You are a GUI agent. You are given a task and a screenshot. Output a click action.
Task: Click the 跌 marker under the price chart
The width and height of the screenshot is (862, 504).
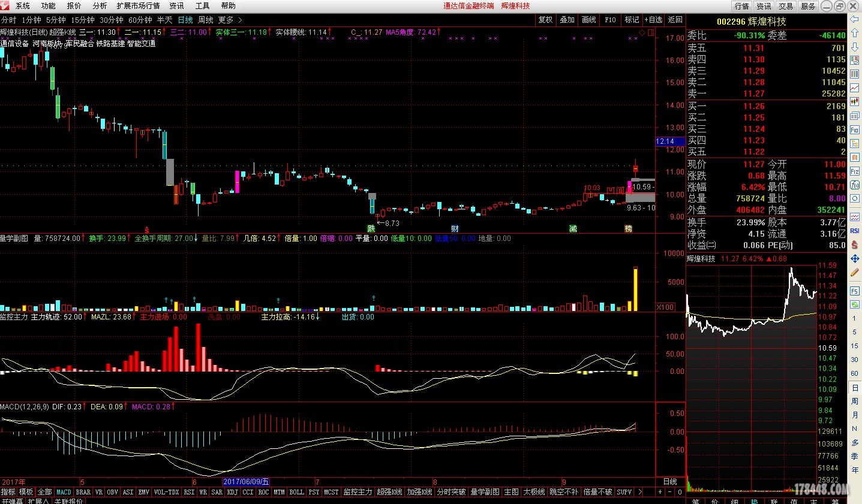pyautogui.click(x=371, y=228)
